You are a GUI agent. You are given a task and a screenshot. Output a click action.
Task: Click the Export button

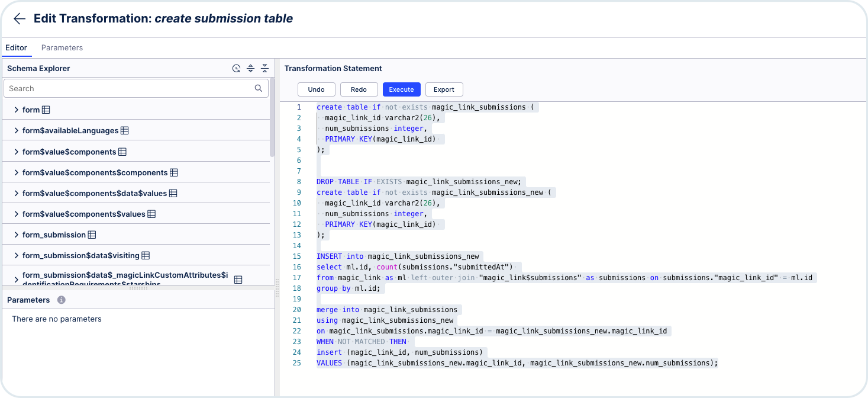pyautogui.click(x=444, y=89)
